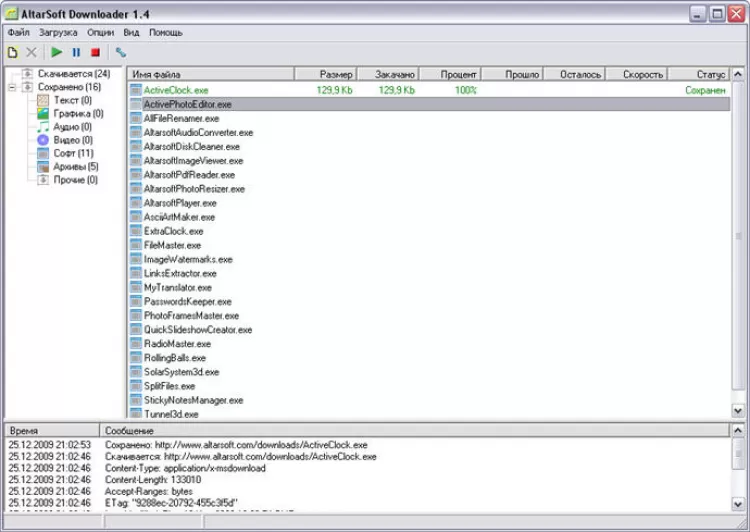Sort by the Осталось column header
Screen dimensions: 750x532
[574, 74]
